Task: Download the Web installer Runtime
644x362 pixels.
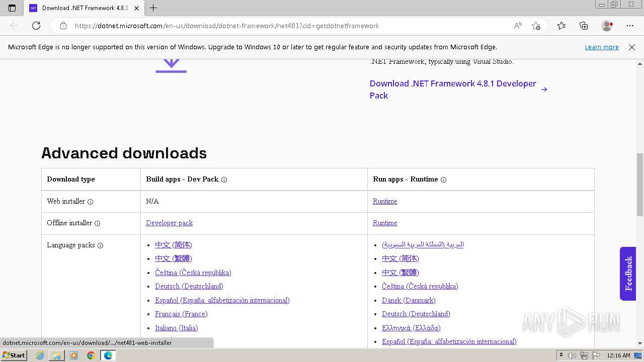Action: [385, 201]
